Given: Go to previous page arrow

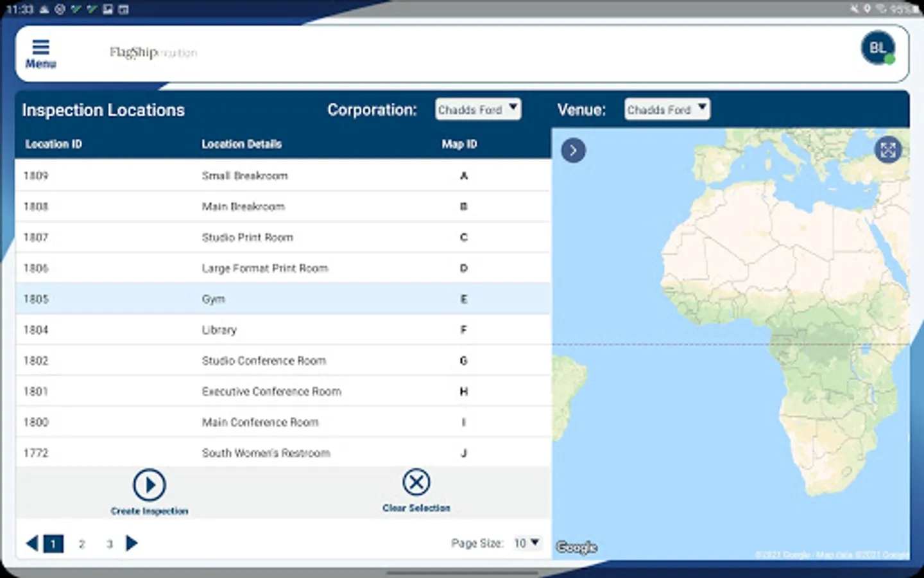Looking at the screenshot, I should (x=31, y=543).
